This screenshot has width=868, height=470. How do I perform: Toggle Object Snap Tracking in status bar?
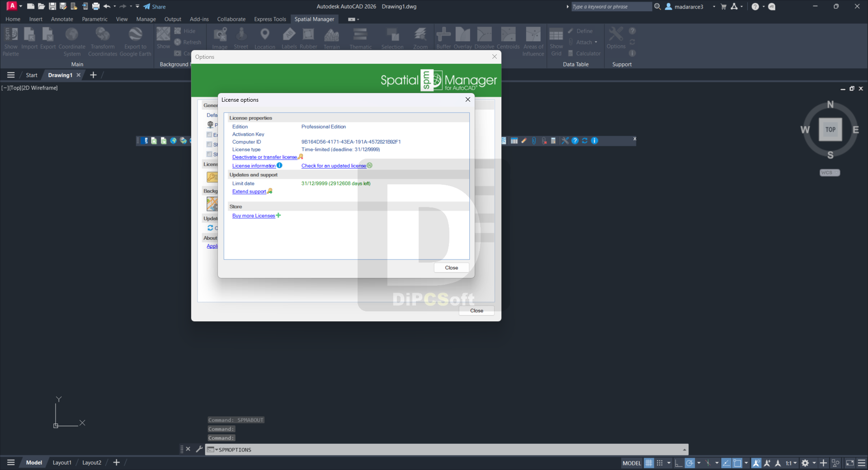pyautogui.click(x=726, y=463)
